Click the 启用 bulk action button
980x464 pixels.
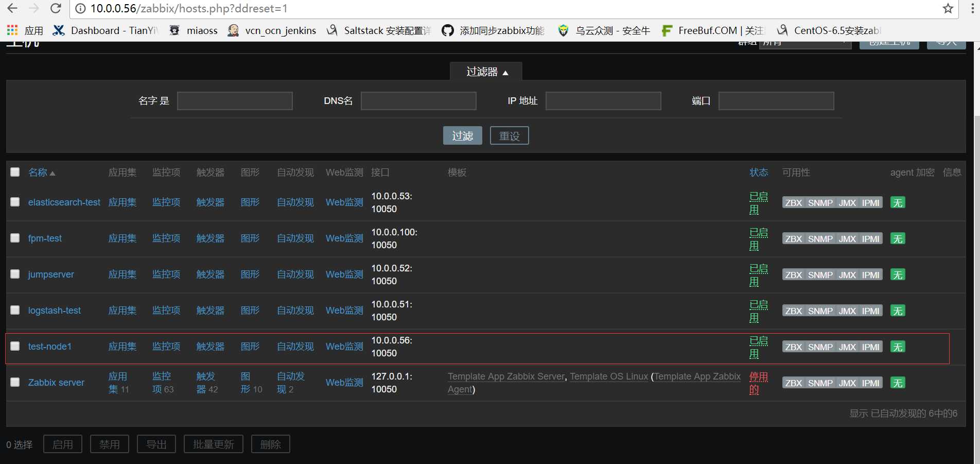pos(63,444)
